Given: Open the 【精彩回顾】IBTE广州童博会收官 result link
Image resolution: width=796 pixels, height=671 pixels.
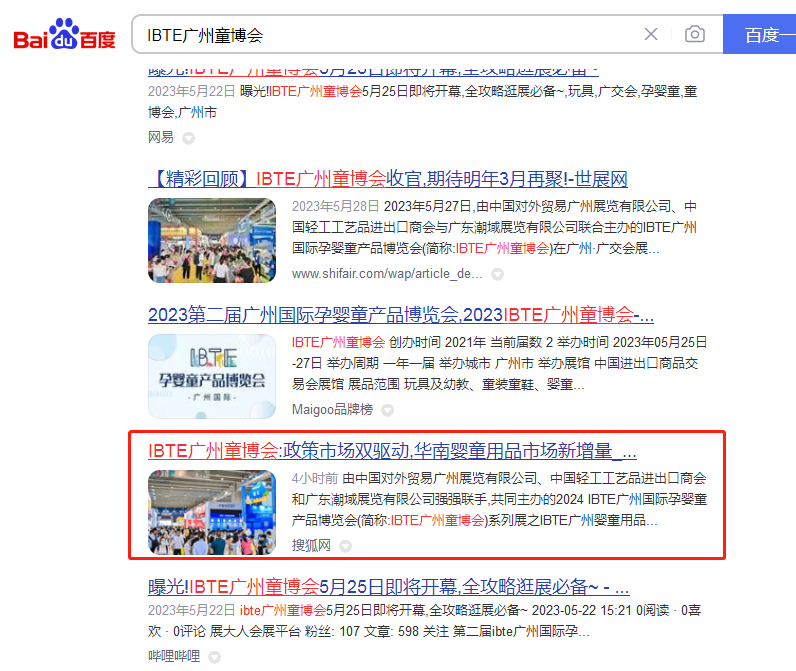Looking at the screenshot, I should 388,179.
